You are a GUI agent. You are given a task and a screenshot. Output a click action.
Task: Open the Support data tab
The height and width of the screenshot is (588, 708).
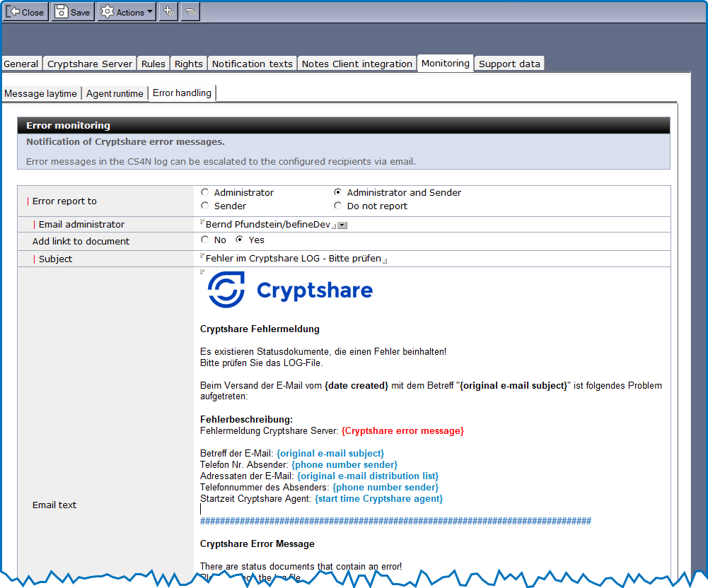509,64
